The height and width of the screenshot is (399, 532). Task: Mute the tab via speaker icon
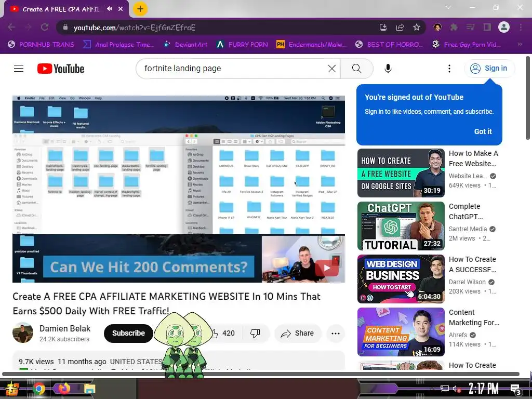(x=109, y=9)
